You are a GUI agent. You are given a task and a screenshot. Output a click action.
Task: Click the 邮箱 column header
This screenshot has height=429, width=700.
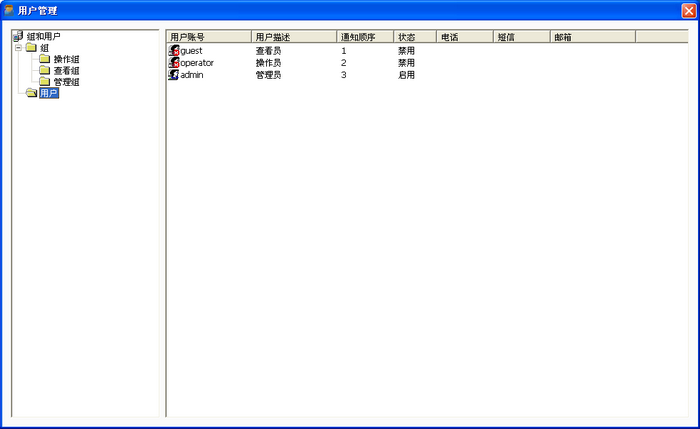click(x=592, y=36)
